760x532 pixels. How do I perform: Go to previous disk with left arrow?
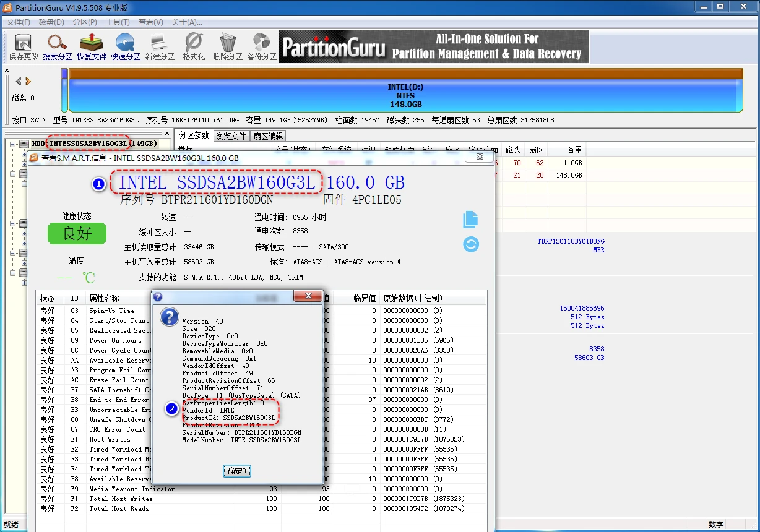pyautogui.click(x=19, y=81)
